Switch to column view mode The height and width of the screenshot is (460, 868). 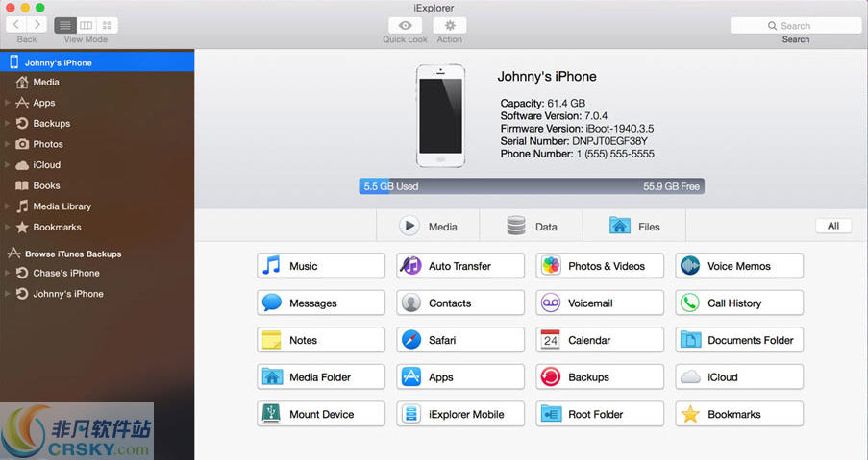click(86, 25)
